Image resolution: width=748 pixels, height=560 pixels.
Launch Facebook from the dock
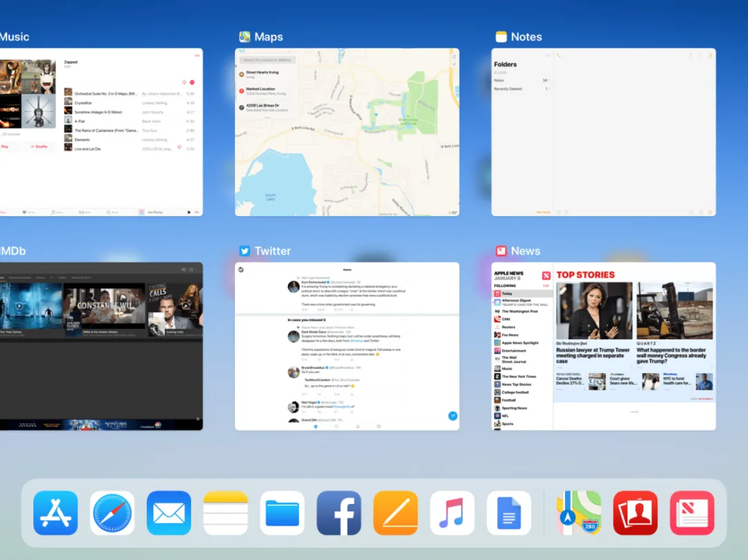[x=339, y=513]
